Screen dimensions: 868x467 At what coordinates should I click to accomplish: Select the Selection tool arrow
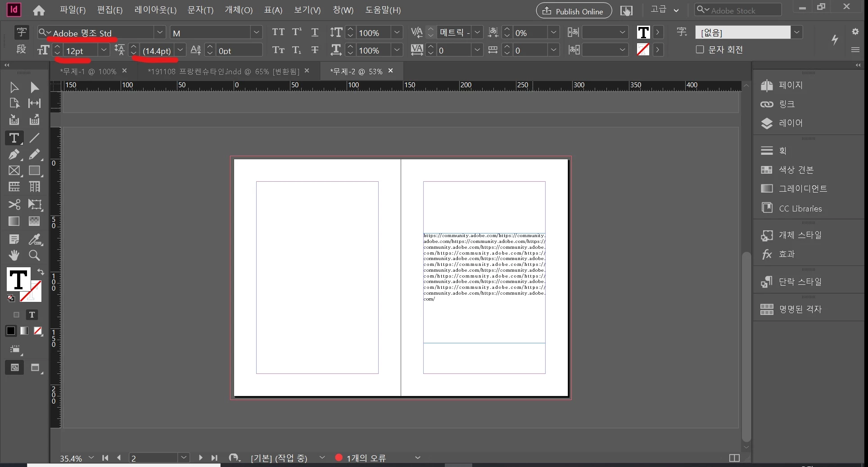(14, 87)
